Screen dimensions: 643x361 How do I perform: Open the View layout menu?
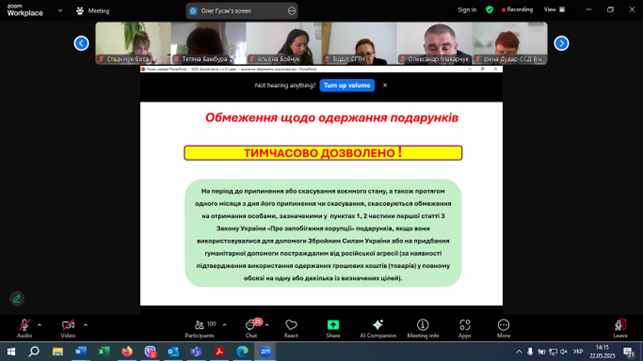click(554, 9)
